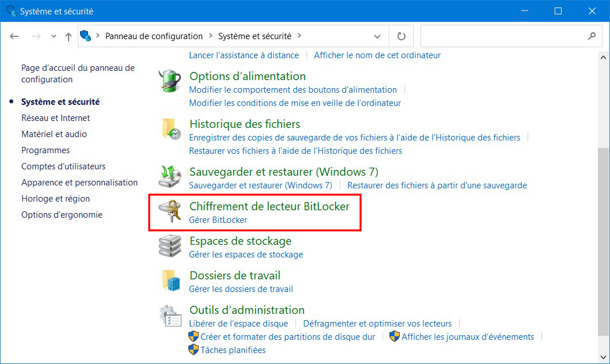Click the shield icon beside Créer et formater
This screenshot has height=364, width=610.
click(x=194, y=336)
